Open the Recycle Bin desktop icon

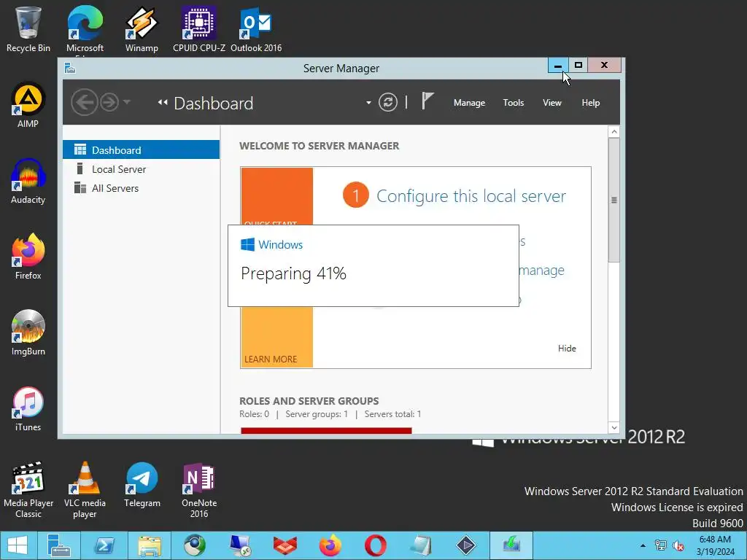[x=28, y=29]
